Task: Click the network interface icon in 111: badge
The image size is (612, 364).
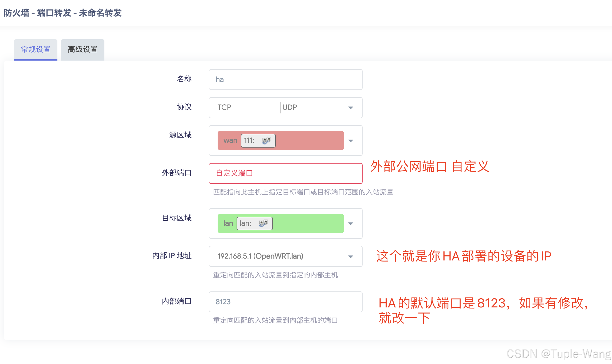Action: 266,140
